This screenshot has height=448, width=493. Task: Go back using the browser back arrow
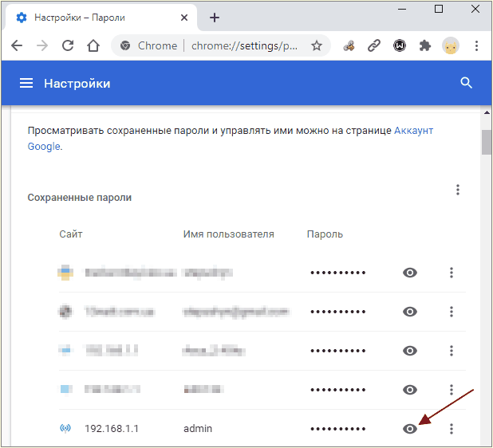pos(17,46)
